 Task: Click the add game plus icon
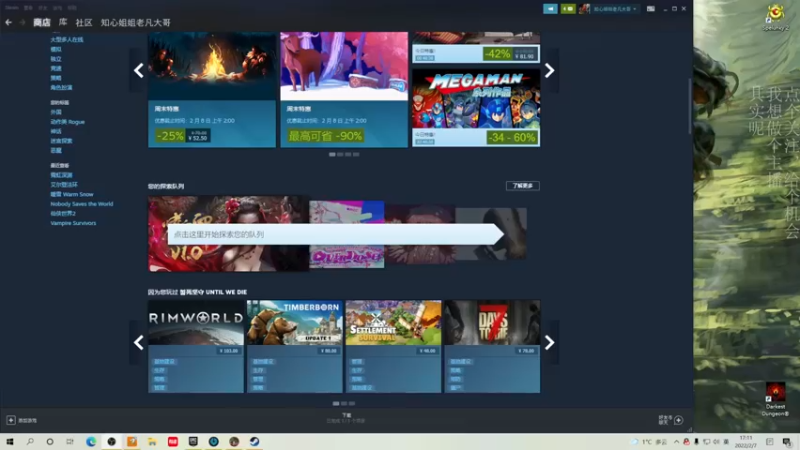[x=11, y=420]
